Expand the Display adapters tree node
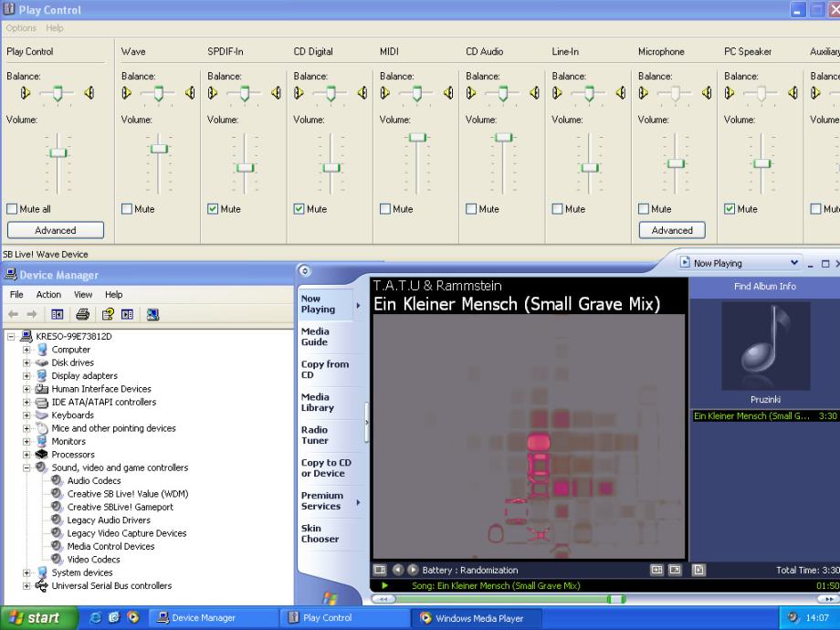The height and width of the screenshot is (630, 840). [x=27, y=375]
